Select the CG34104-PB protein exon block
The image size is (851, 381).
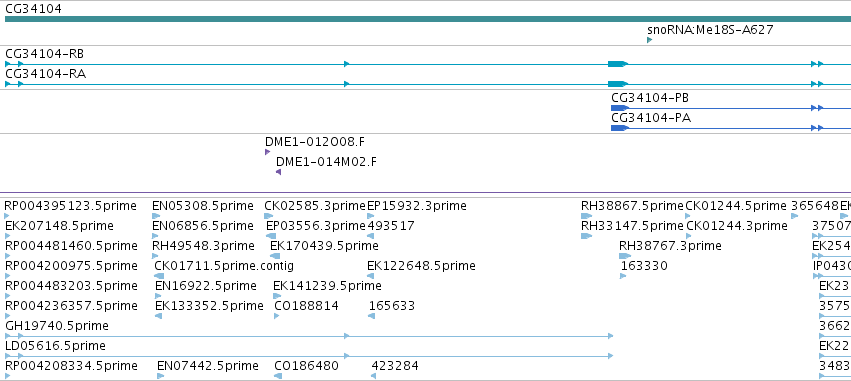pos(619,108)
